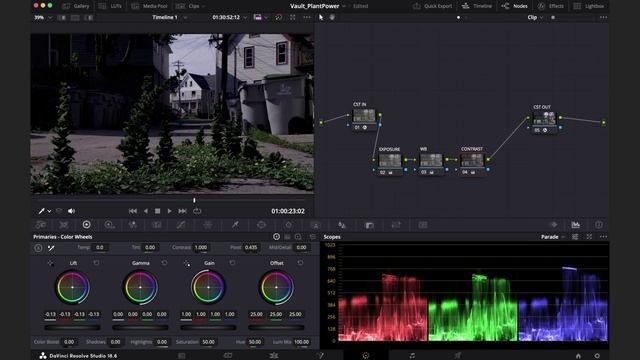
Task: Open the Sizing palette
Action: [x=396, y=225]
